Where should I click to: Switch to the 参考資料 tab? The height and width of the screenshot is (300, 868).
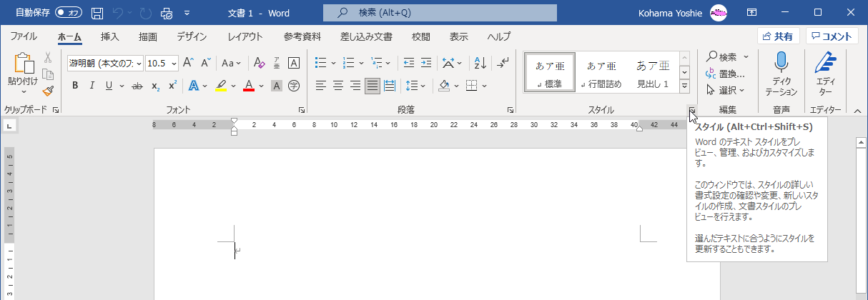(302, 36)
